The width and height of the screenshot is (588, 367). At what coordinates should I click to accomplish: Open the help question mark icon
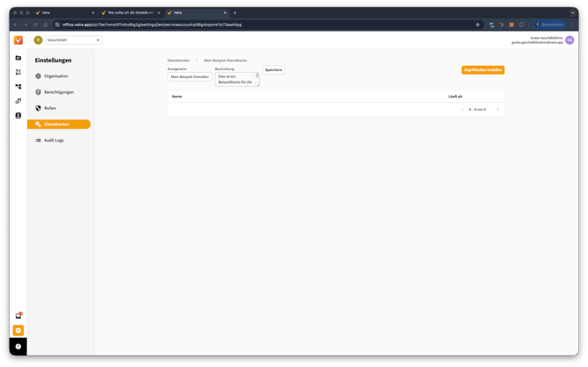[18, 346]
